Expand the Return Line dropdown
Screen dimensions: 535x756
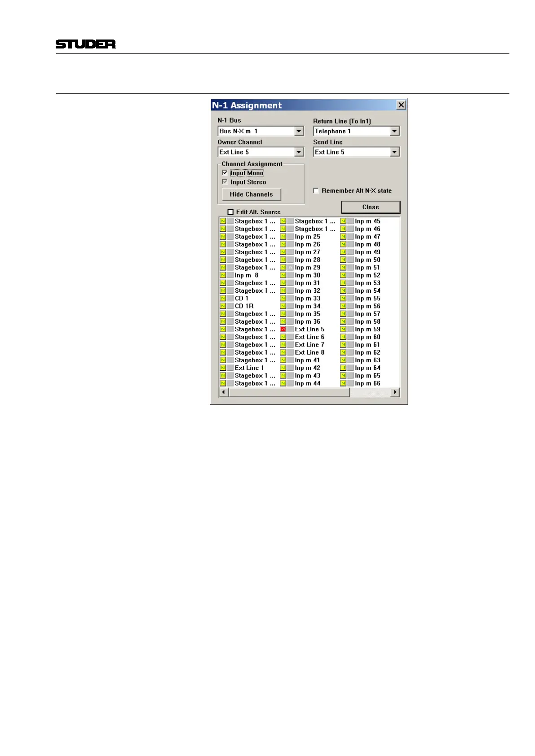click(394, 131)
